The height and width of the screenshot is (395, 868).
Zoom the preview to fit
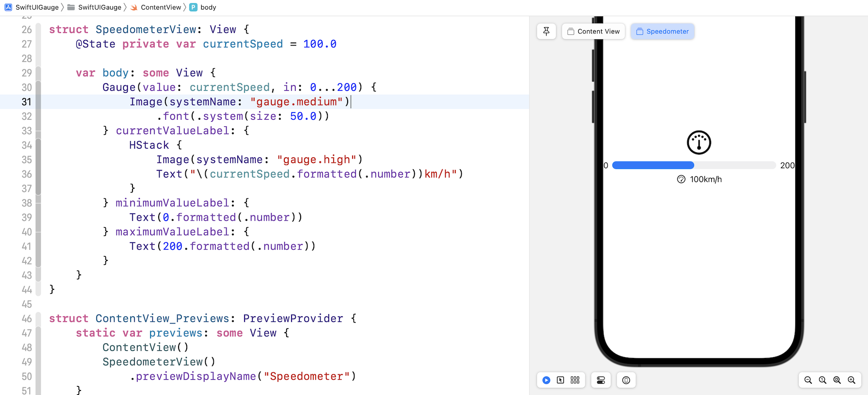(x=837, y=380)
